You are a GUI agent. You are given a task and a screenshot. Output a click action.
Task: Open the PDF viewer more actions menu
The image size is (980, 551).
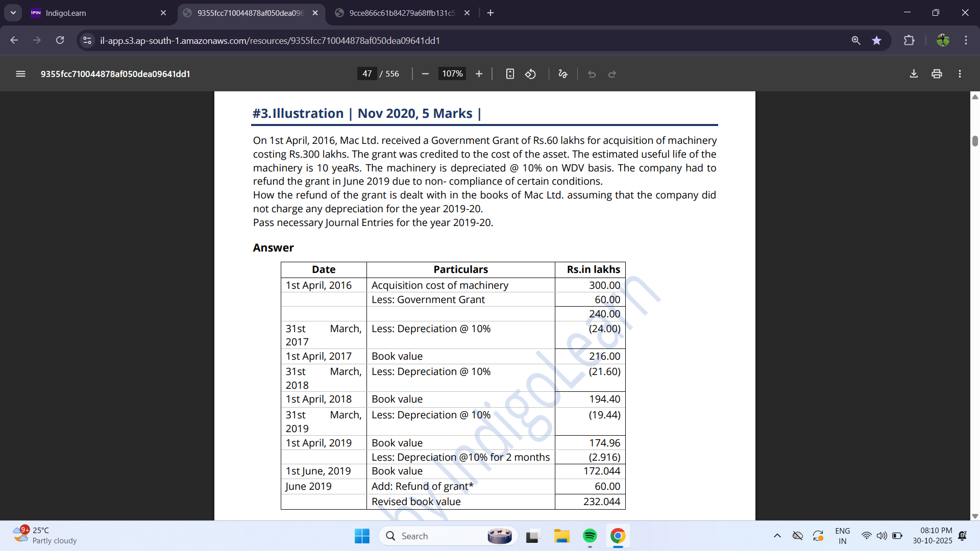[960, 74]
